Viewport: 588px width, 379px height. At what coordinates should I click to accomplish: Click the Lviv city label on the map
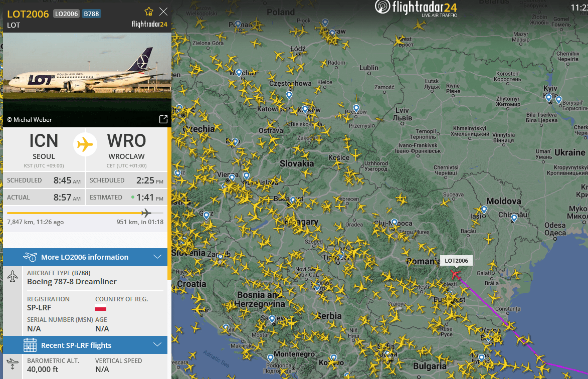click(404, 114)
